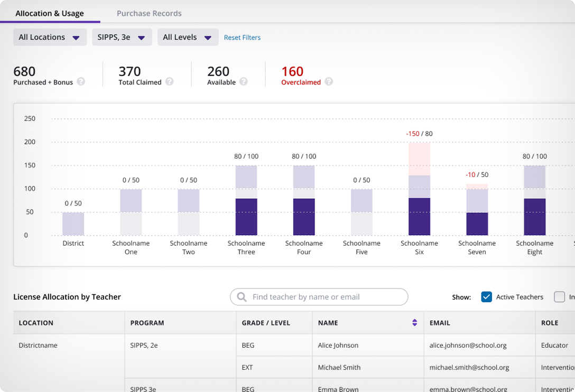Click the help icon next to Available
575x392 pixels.
(x=244, y=82)
